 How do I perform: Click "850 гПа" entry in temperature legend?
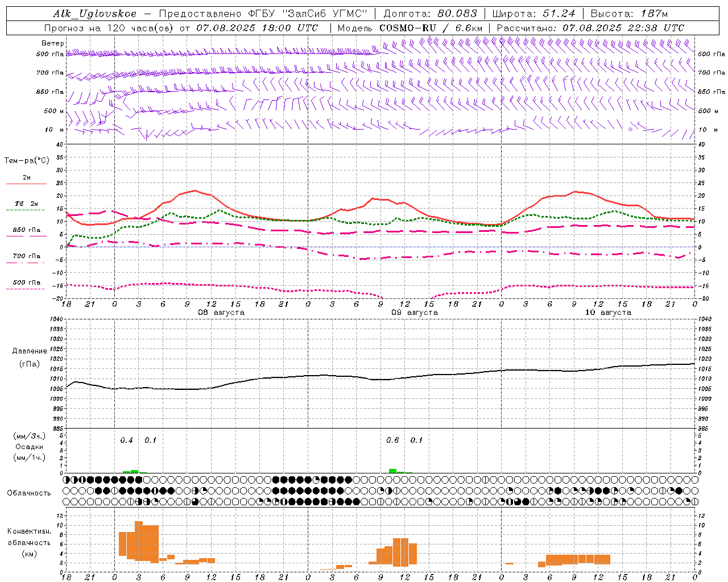pyautogui.click(x=27, y=230)
